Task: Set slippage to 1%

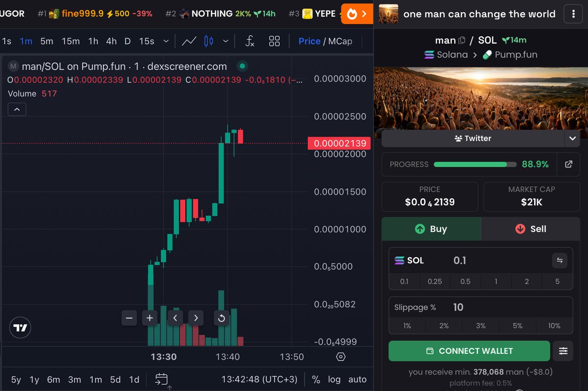Action: tap(407, 325)
